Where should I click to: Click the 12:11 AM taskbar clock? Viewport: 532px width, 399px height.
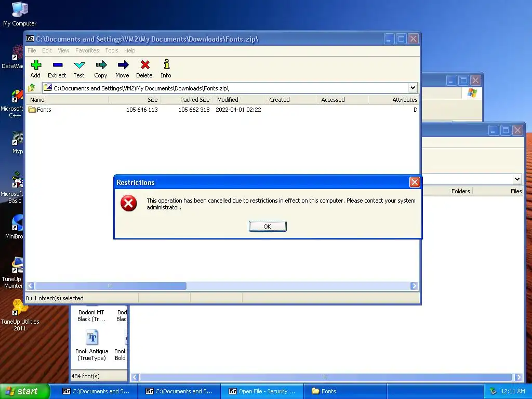coord(513,391)
